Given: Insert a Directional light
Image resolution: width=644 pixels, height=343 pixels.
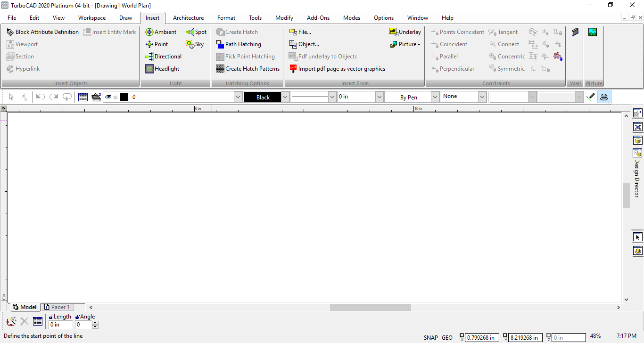Looking at the screenshot, I should click(x=163, y=57).
